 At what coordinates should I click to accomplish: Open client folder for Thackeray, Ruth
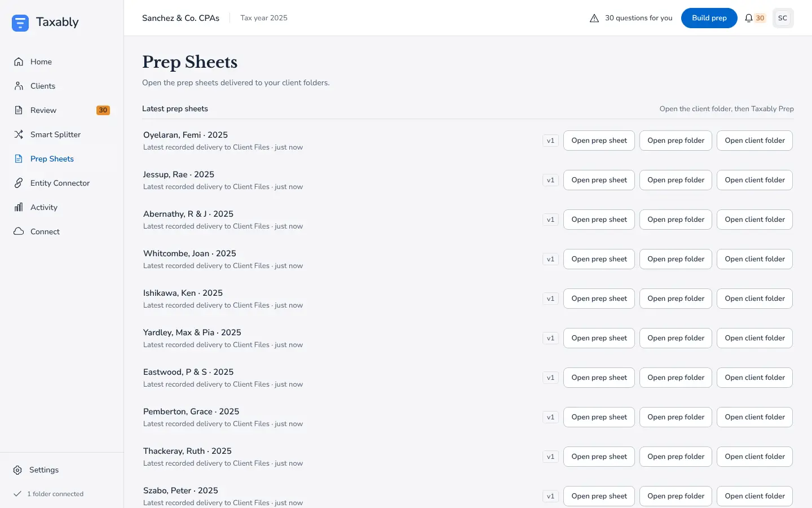754,457
